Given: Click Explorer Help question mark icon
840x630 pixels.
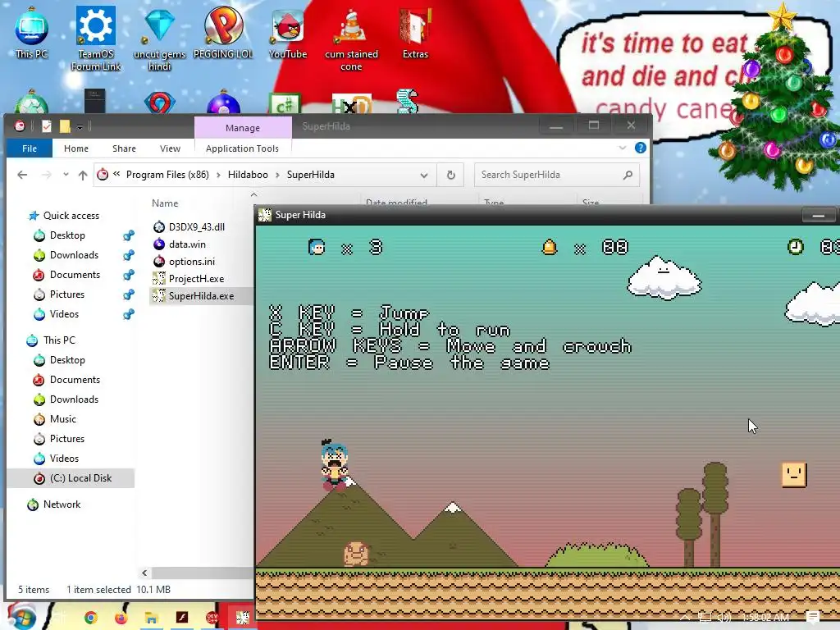Looking at the screenshot, I should (640, 148).
